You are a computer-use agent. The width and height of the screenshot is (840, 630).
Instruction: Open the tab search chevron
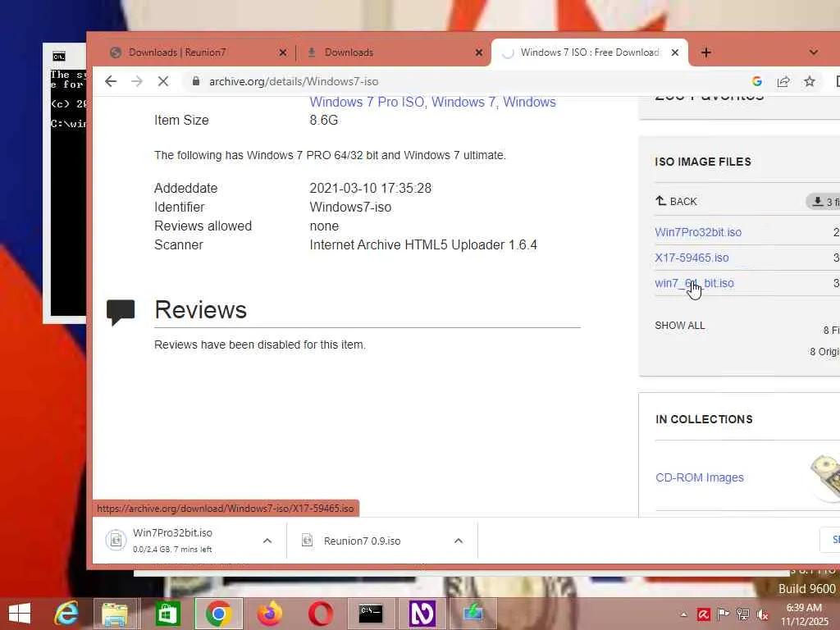point(814,52)
